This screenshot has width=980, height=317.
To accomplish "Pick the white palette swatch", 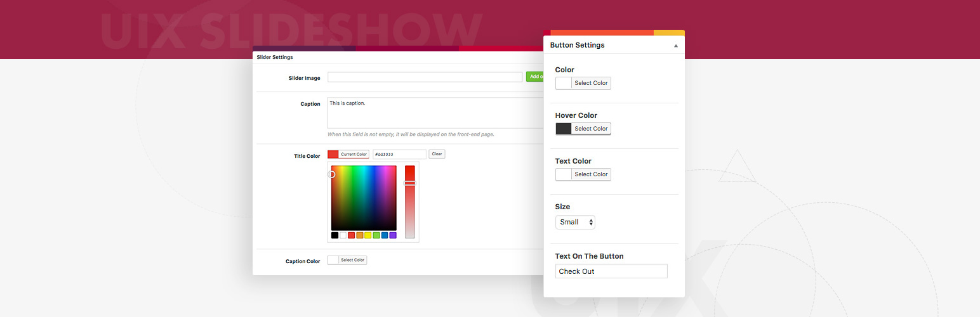I will [x=343, y=235].
